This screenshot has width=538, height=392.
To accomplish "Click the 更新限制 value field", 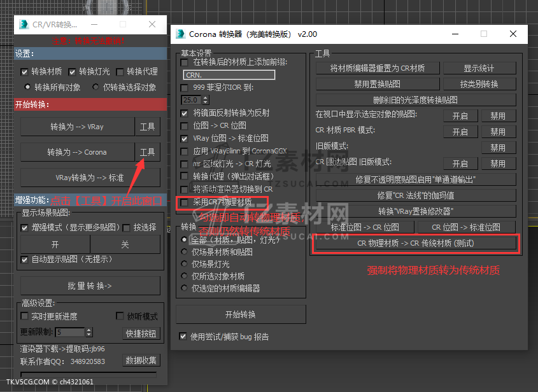I will [70, 332].
